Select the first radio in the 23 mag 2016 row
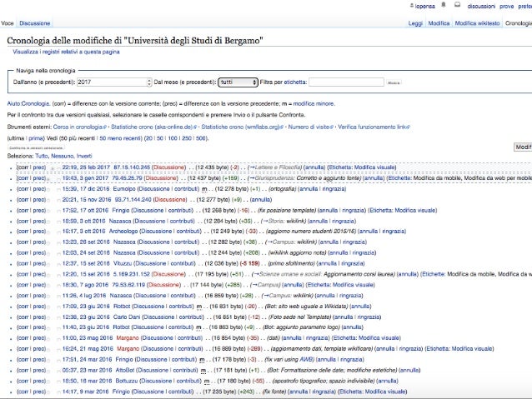This screenshot has width=532, height=399. click(x=48, y=338)
